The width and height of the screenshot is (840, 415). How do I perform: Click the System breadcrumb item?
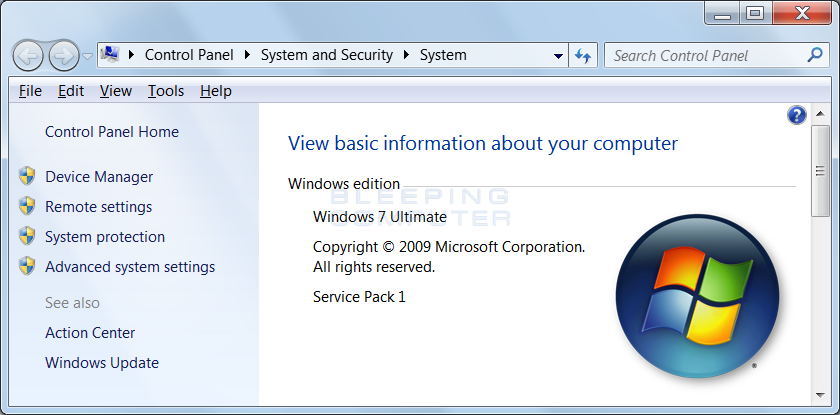point(443,55)
